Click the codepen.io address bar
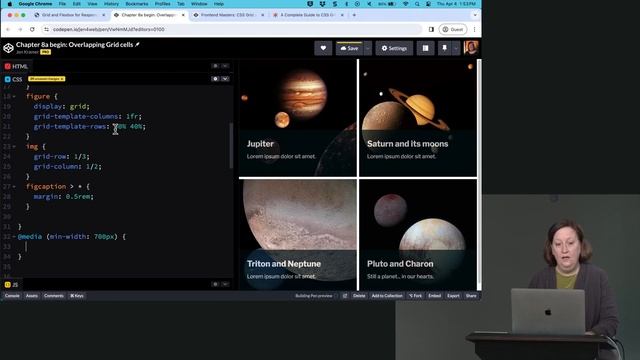640x360 pixels. click(x=233, y=29)
